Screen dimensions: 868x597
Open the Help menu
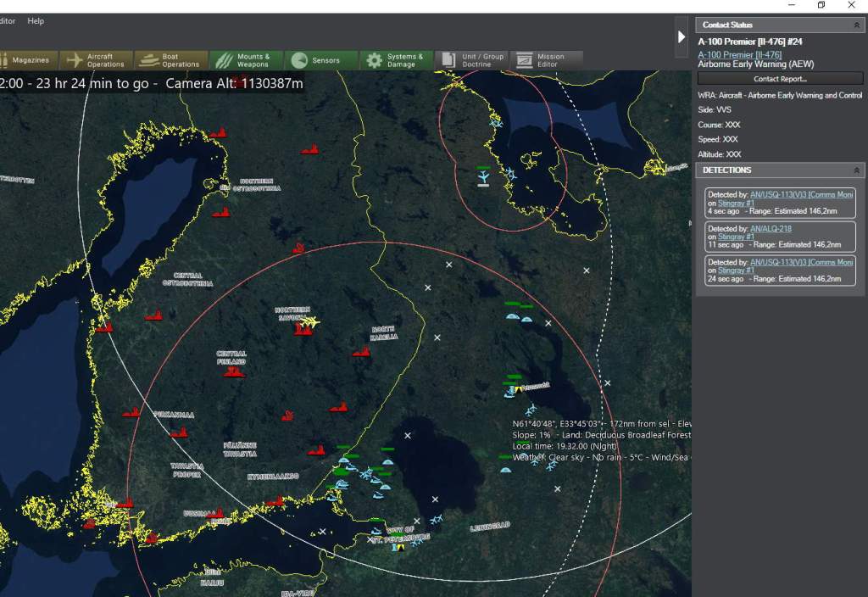(36, 20)
